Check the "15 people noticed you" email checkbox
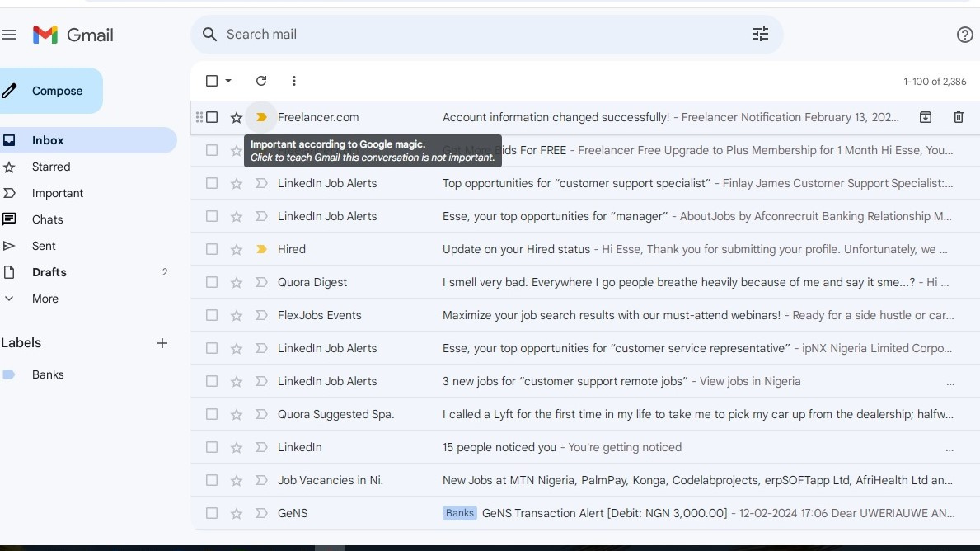The height and width of the screenshot is (551, 980). [212, 447]
